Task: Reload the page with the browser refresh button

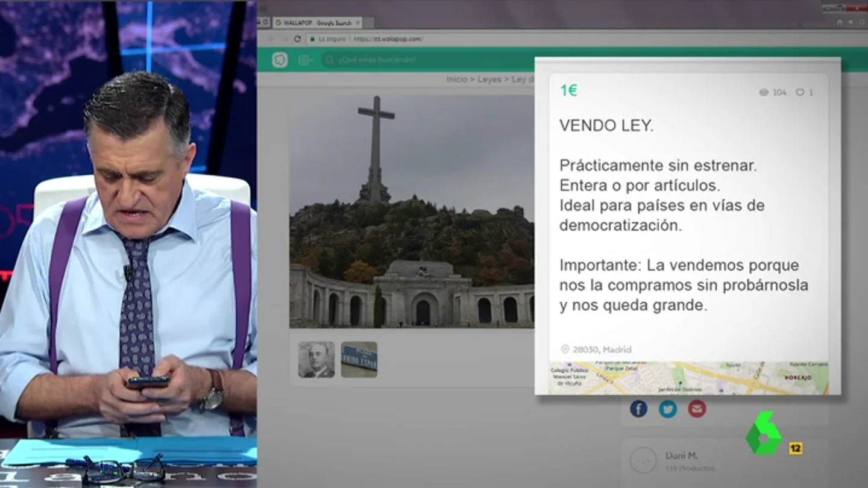Action: tap(297, 39)
